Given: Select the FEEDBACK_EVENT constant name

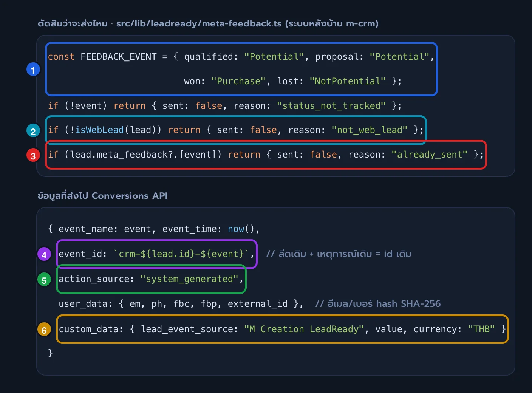Looking at the screenshot, I should coord(119,57).
